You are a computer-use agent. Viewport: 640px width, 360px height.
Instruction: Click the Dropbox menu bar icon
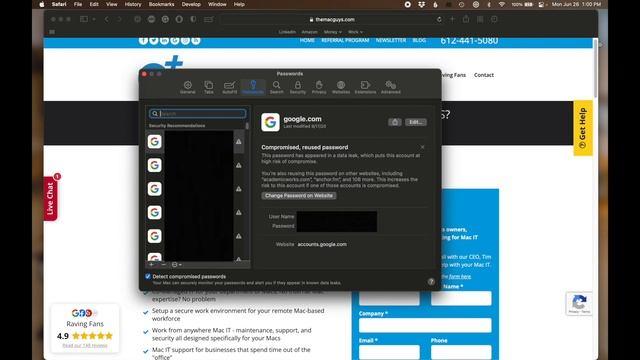(x=422, y=4)
